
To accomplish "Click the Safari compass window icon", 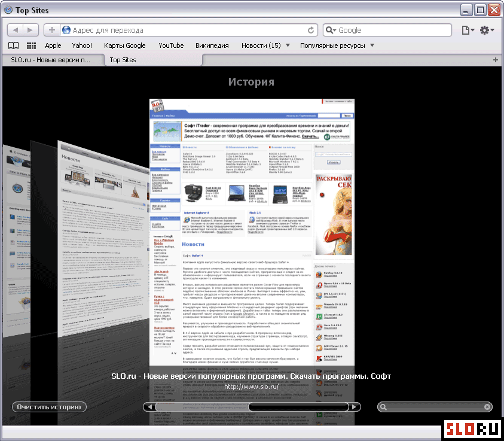I will click(x=8, y=10).
